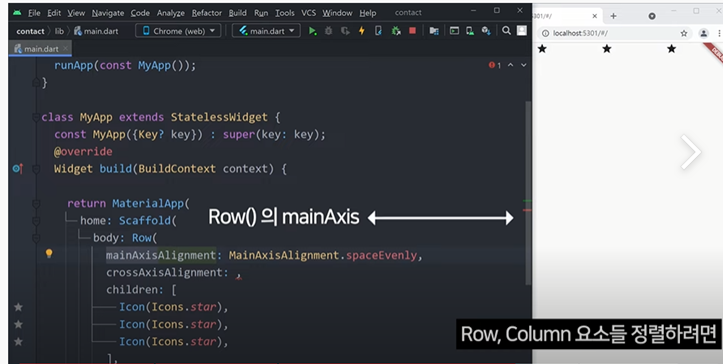Jump to previous highlighted error arrow

pos(510,65)
